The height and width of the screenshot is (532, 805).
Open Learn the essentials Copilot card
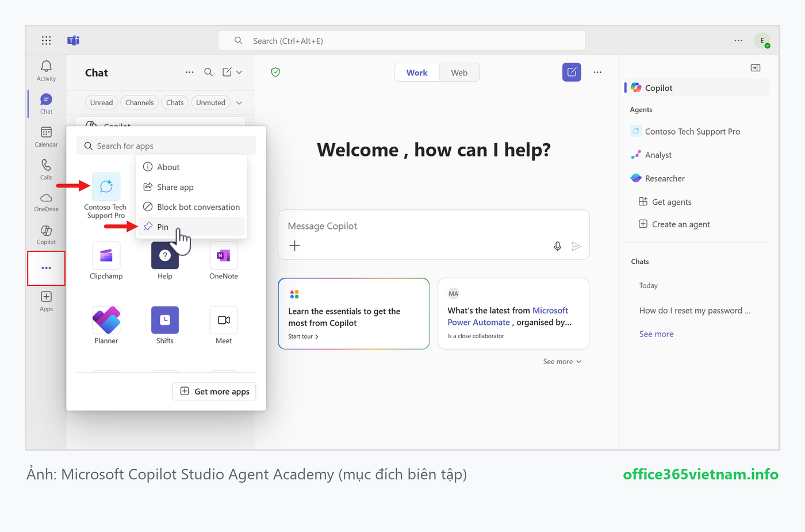[354, 313]
